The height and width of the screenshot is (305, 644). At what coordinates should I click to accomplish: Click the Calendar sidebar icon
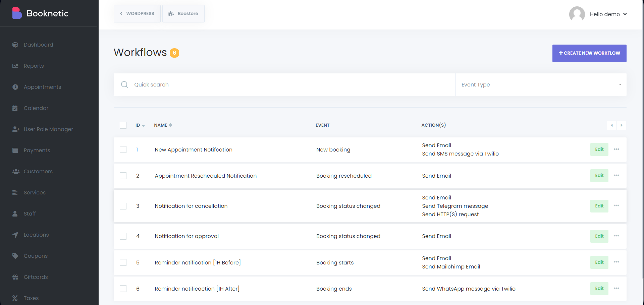coord(15,108)
